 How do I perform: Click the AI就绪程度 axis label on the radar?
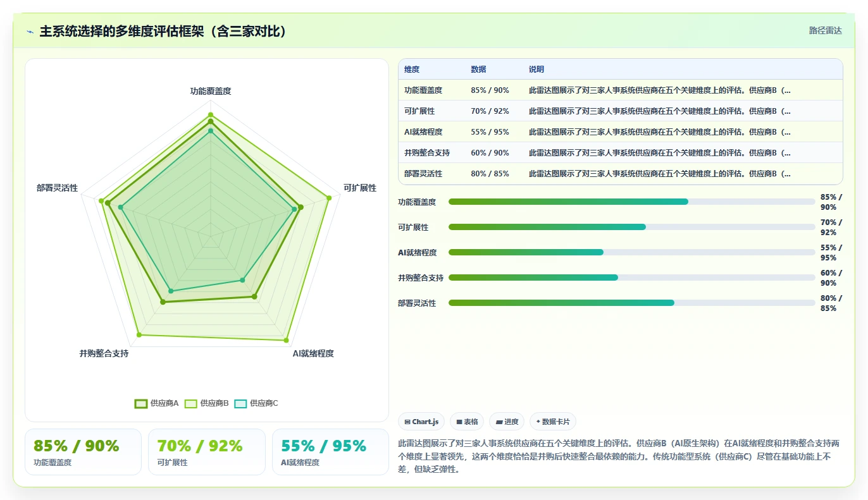(313, 353)
